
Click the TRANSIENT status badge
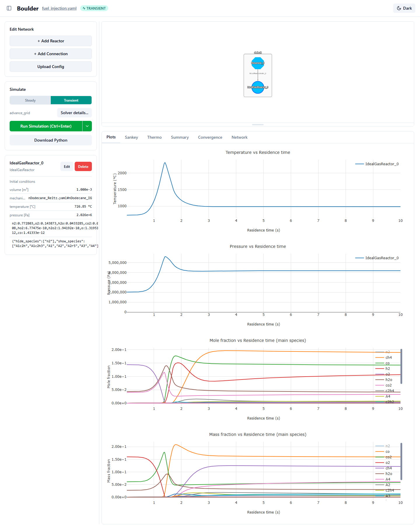point(94,8)
